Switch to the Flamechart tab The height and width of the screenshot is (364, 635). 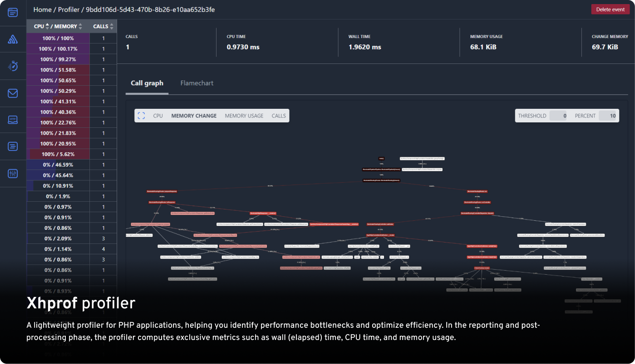point(197,83)
